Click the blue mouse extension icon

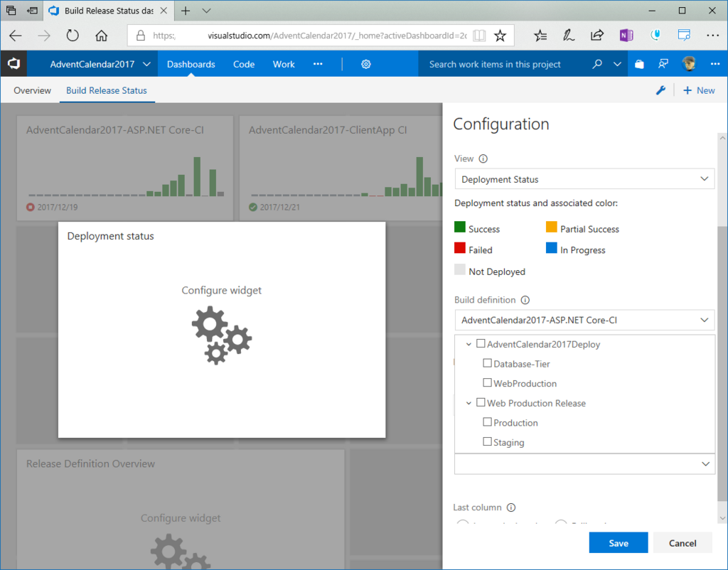point(655,36)
